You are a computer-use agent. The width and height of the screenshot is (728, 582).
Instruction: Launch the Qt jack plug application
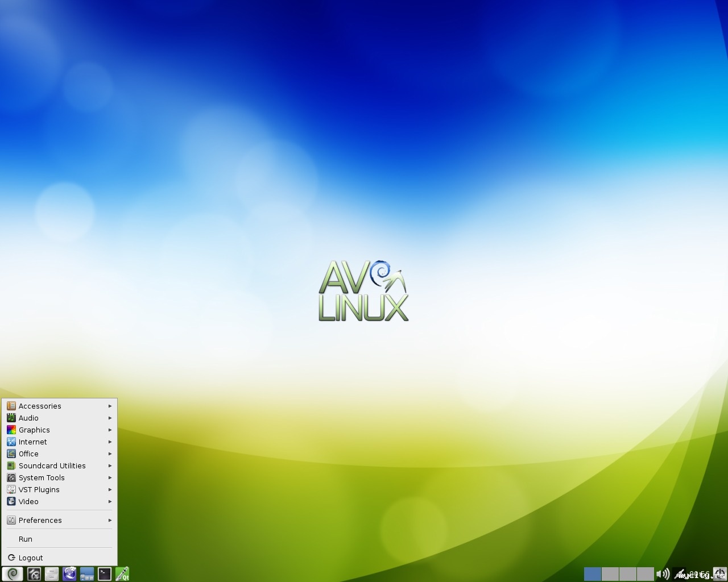[122, 574]
